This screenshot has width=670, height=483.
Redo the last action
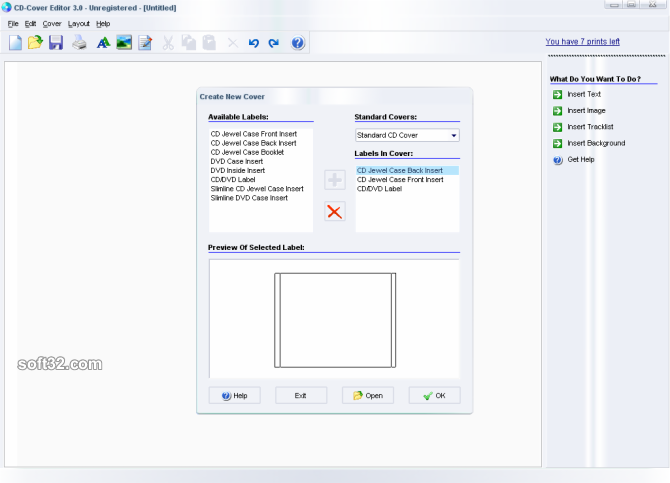[x=274, y=43]
